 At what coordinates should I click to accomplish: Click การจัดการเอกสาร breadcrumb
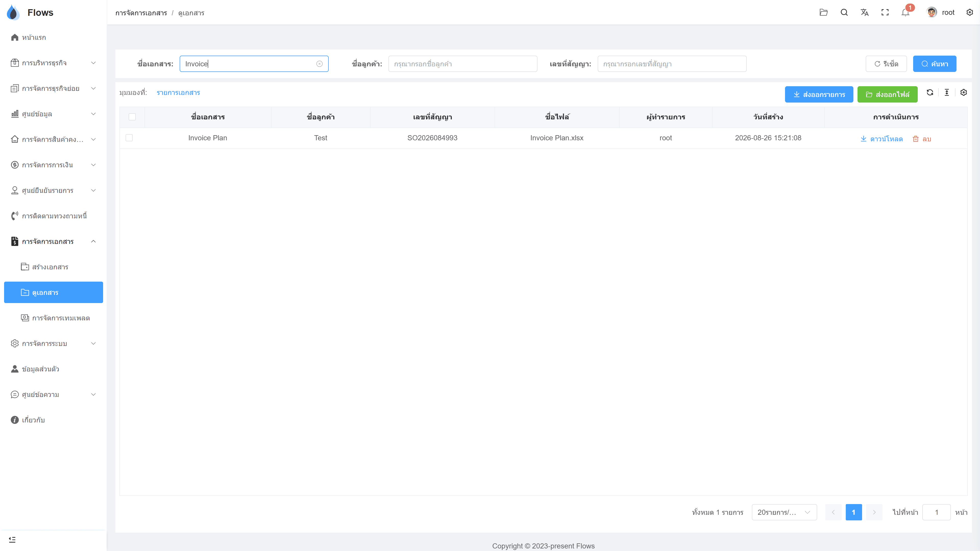click(x=141, y=13)
